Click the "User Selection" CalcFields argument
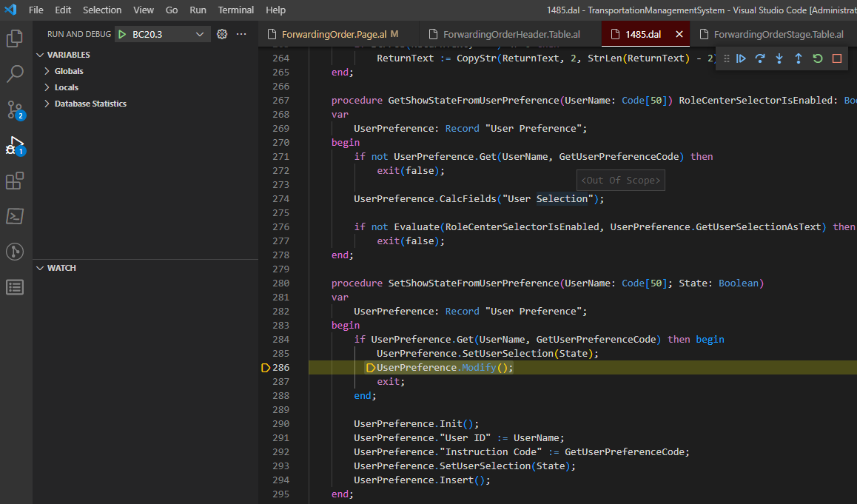857x504 pixels. [x=548, y=199]
